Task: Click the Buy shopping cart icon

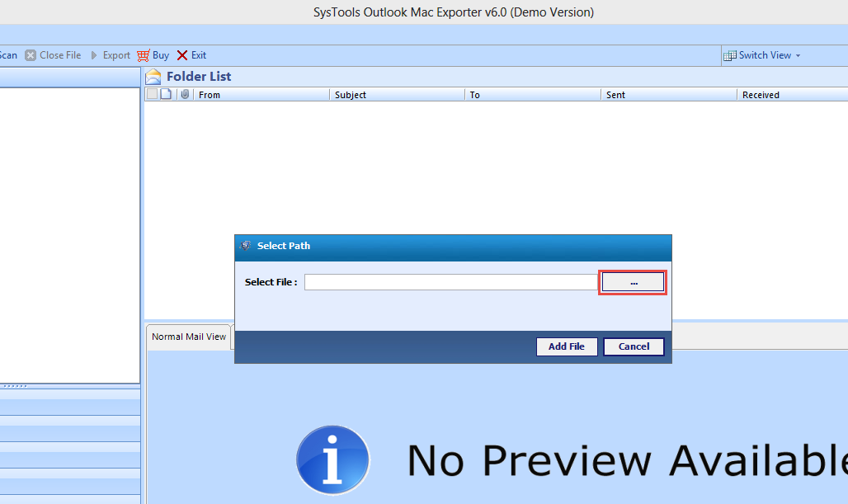Action: coord(144,55)
